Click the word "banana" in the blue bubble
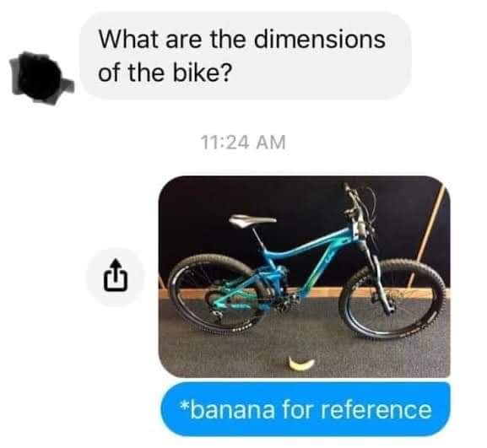Viewport: 487px width, 448px height. click(x=232, y=409)
